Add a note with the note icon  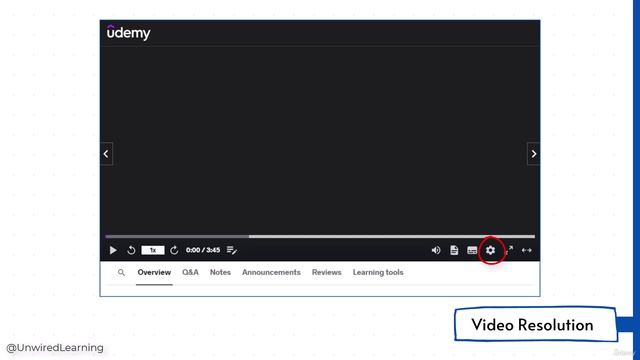(231, 250)
